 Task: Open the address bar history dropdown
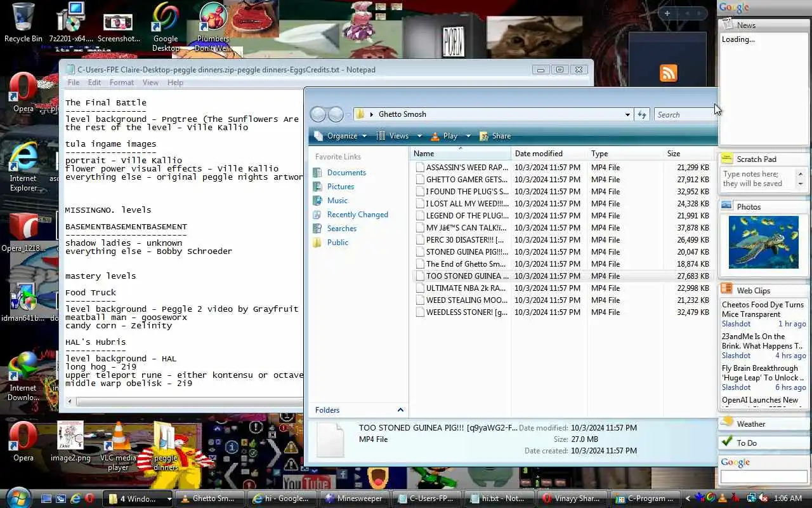[627, 115]
